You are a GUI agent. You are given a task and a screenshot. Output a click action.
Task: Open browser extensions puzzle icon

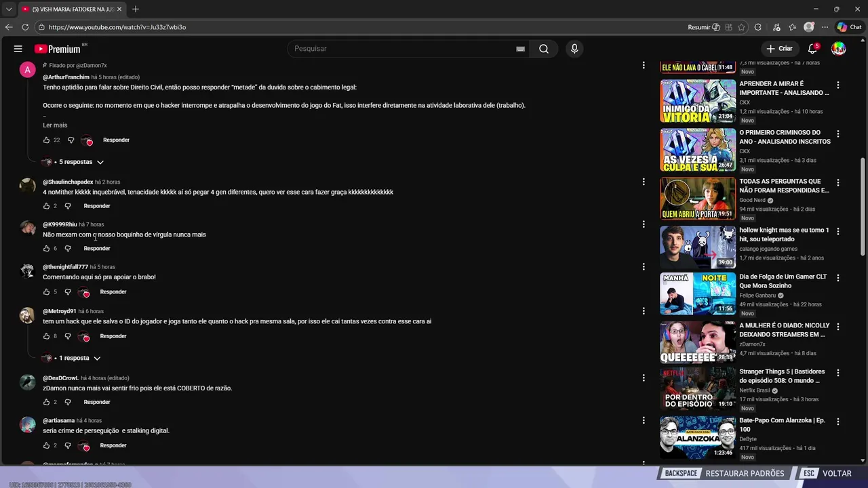click(x=758, y=27)
